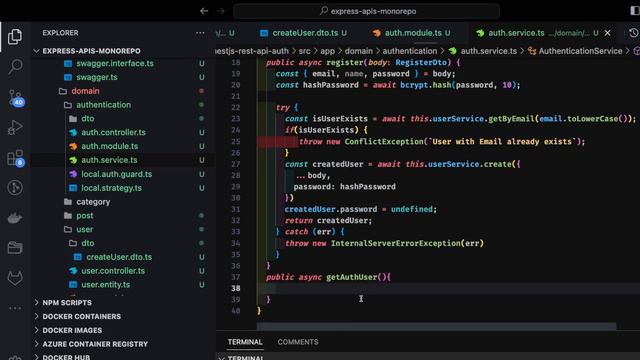640x360 pixels.
Task: Select the TERMINAL panel tab
Action: 245,342
